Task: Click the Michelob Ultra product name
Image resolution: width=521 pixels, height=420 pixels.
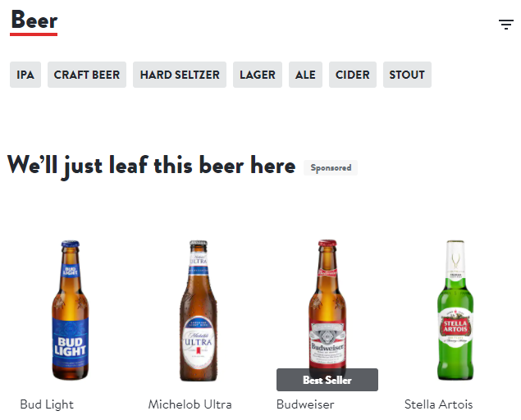Action: tap(190, 404)
